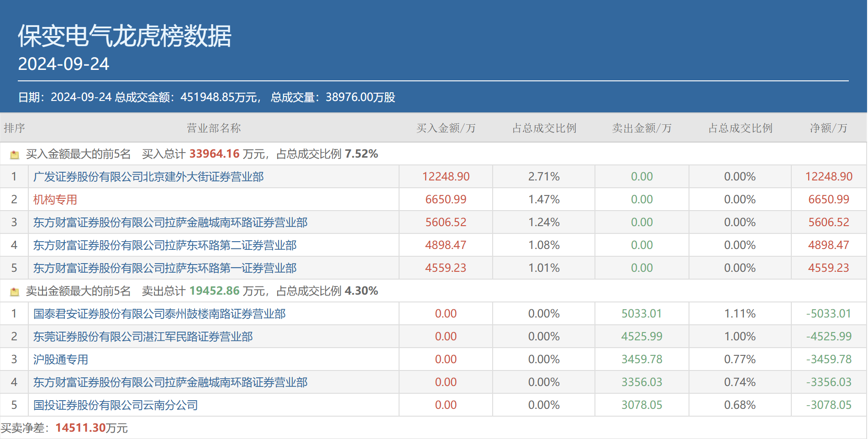The height and width of the screenshot is (439, 868).
Task: Click the 1.47% share cell
Action: pyautogui.click(x=544, y=200)
